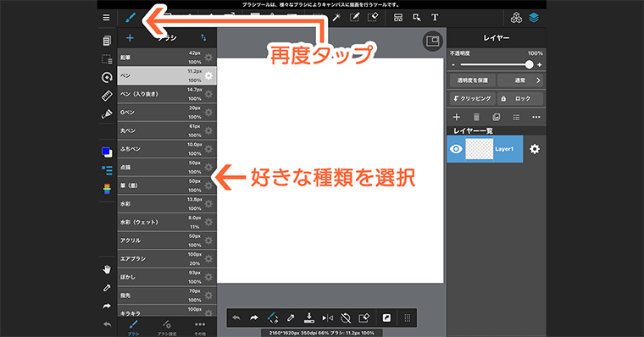Viewport: 644px width, 337px height.
Task: Select the magic wand tool
Action: [336, 17]
